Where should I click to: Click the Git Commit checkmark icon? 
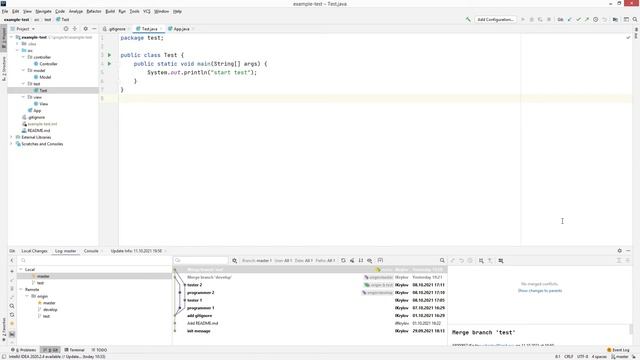pyautogui.click(x=578, y=20)
